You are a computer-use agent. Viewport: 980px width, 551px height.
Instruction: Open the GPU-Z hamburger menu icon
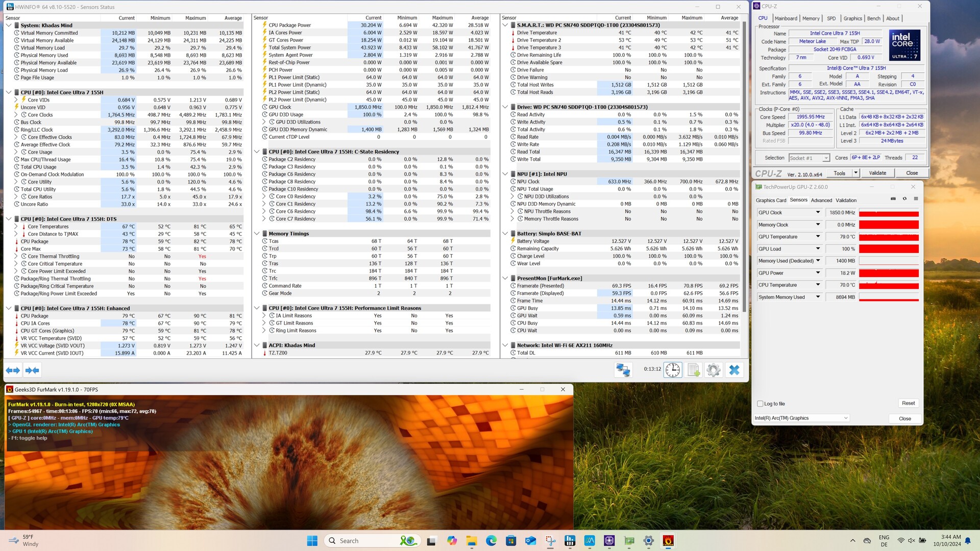click(x=916, y=199)
